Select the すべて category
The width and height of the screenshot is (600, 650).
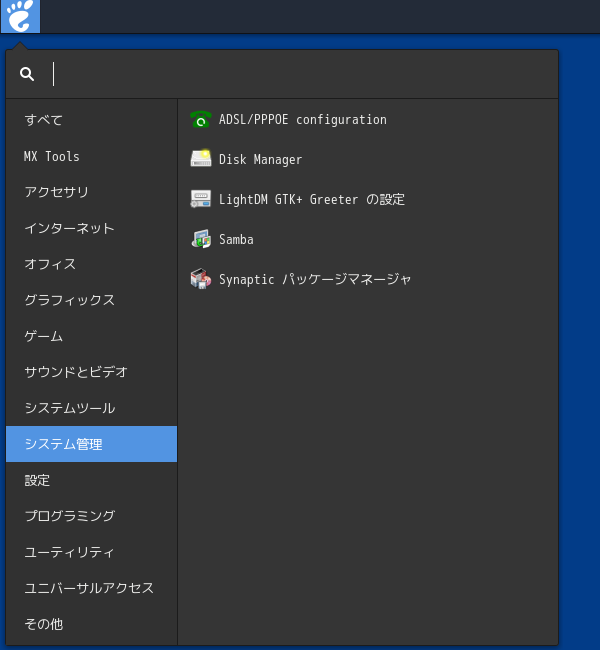coord(92,120)
